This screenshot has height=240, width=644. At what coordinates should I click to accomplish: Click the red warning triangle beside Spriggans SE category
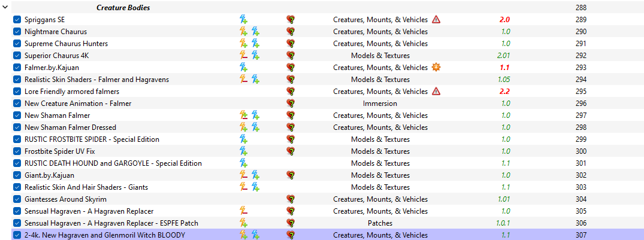[436, 19]
